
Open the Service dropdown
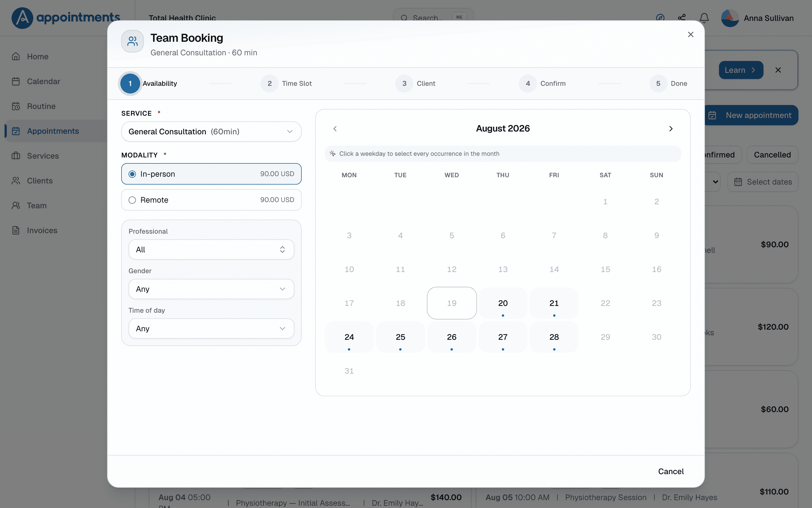(211, 131)
